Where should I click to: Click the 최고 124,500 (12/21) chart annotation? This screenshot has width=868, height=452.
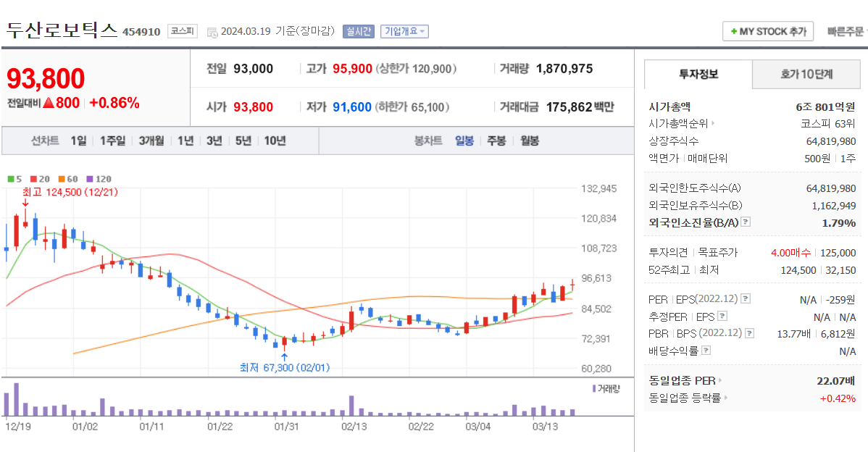[70, 192]
